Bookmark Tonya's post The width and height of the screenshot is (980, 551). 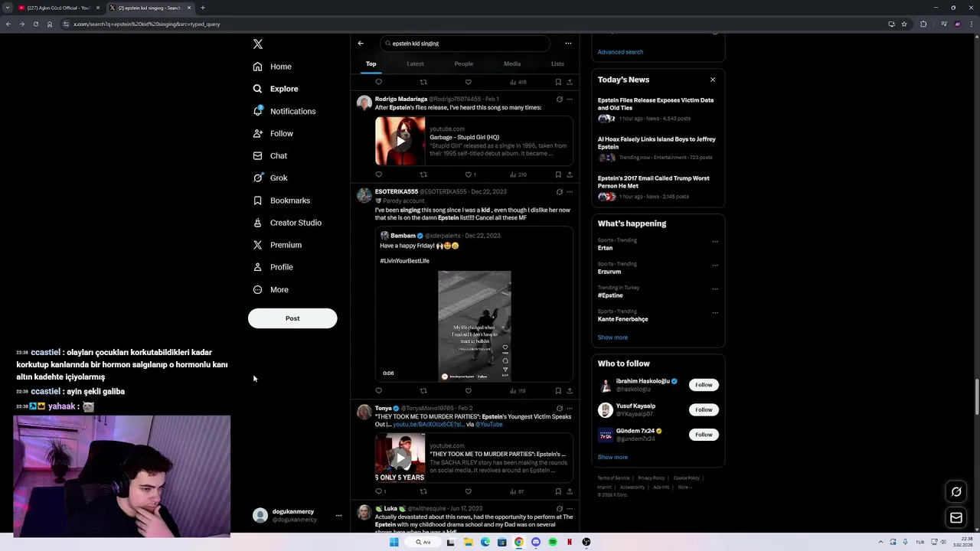point(558,491)
